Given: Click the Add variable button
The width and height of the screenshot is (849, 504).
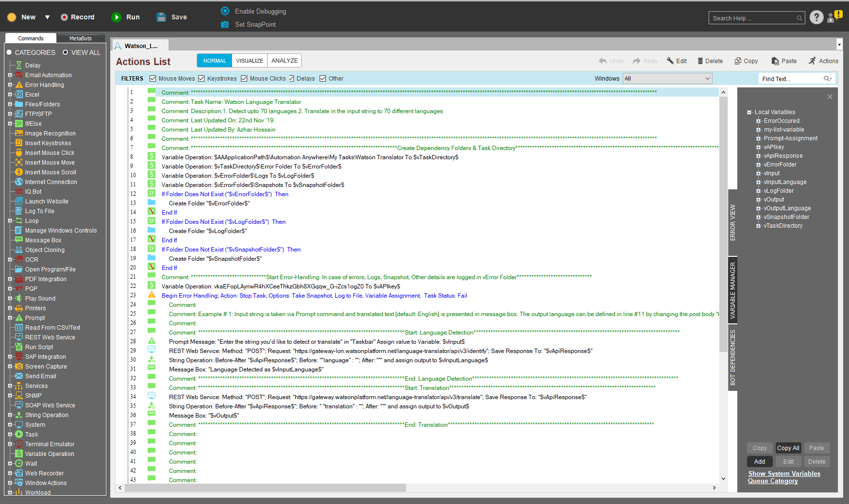Looking at the screenshot, I should [760, 462].
